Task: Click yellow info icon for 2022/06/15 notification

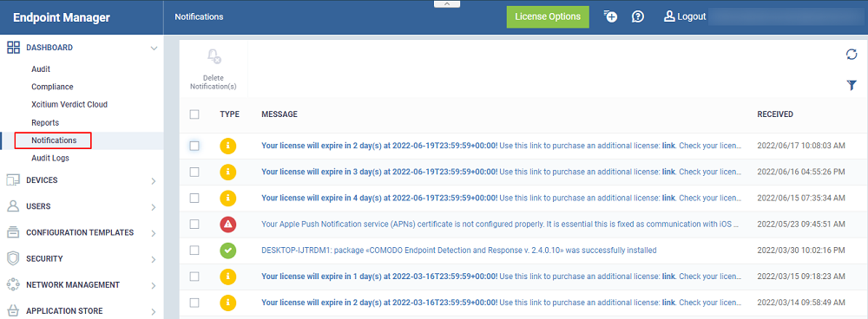Action: 228,198
